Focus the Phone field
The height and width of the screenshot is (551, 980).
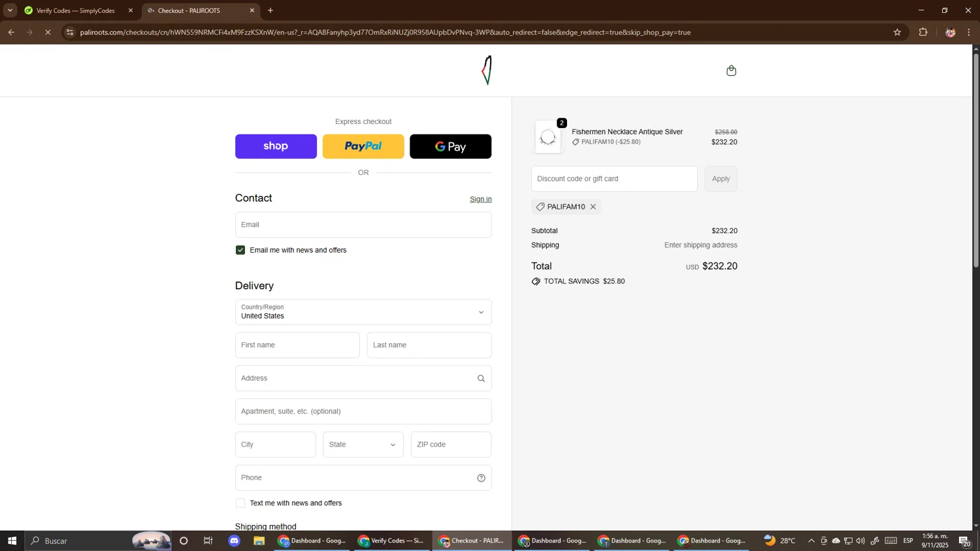point(363,478)
